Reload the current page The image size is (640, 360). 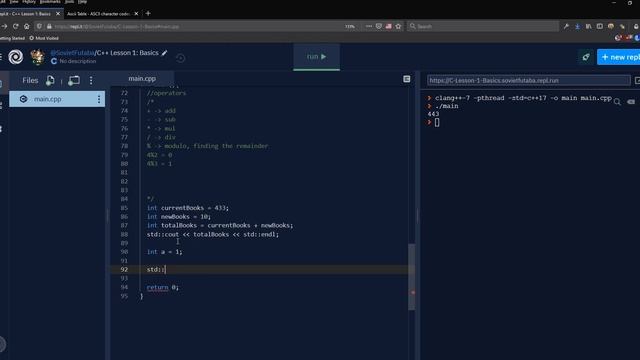[x=16, y=26]
